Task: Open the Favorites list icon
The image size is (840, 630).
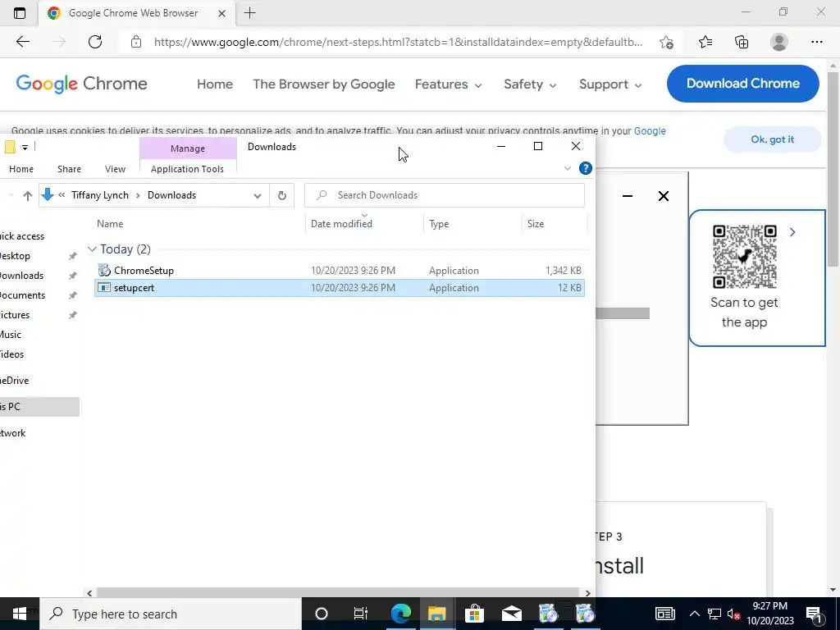Action: [705, 42]
